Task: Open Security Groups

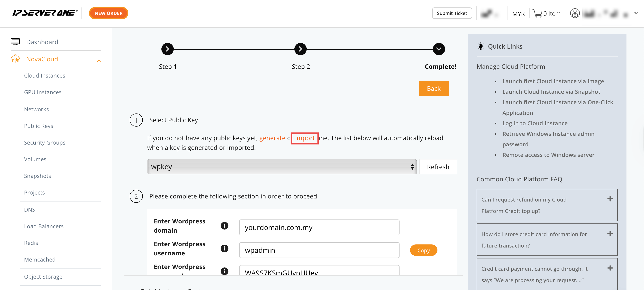Action: [45, 143]
